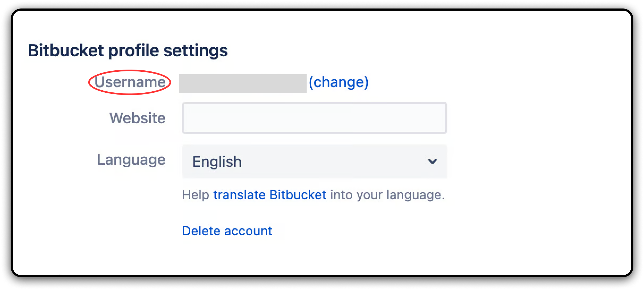Click the word account in Delete link

point(248,231)
